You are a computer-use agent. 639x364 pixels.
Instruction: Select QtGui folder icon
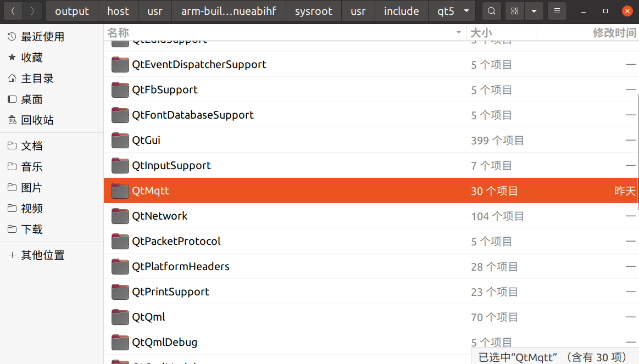click(120, 140)
